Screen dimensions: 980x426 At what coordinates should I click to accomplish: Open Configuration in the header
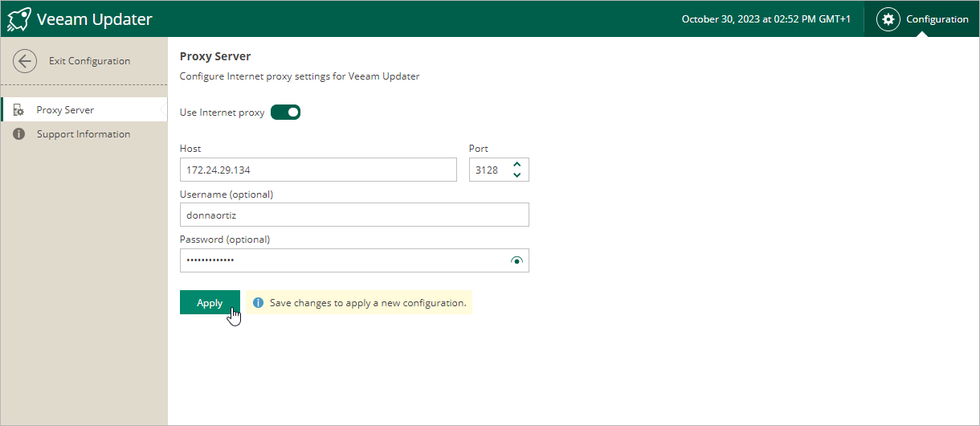(x=922, y=19)
